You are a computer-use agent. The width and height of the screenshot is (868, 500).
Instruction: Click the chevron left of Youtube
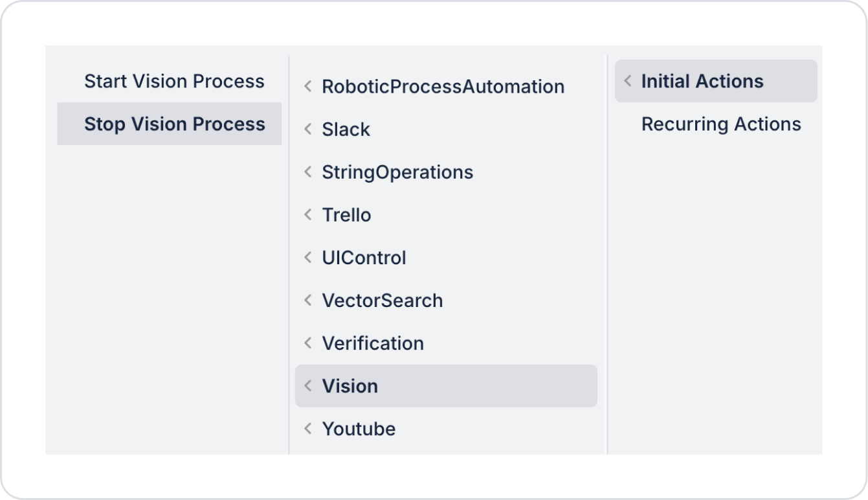308,429
